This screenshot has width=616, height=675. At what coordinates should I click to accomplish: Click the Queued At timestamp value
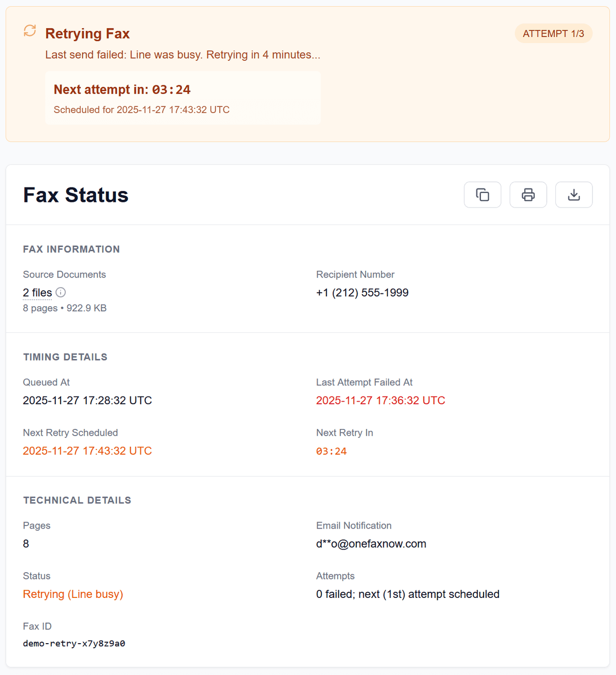click(87, 400)
